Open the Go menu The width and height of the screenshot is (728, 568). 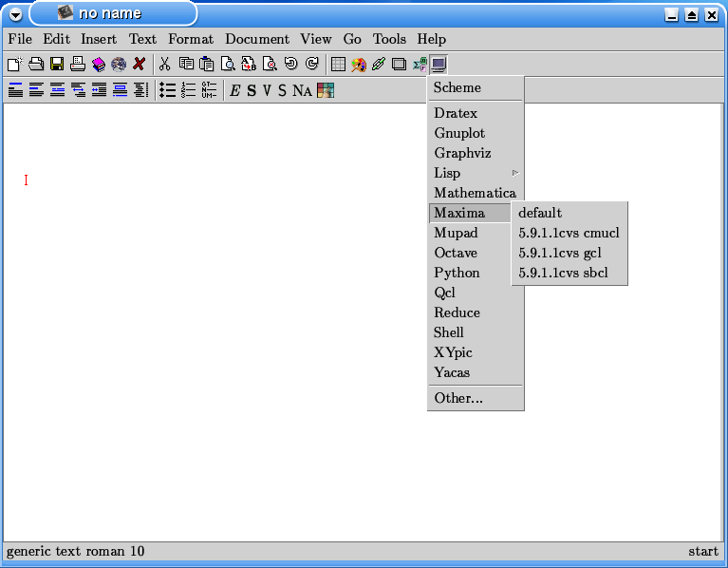(352, 39)
